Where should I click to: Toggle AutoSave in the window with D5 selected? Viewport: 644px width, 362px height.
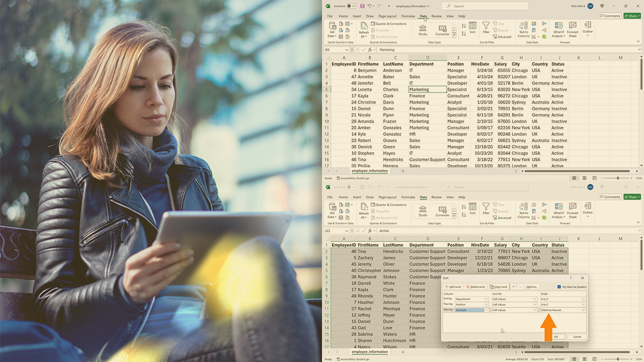352,6
